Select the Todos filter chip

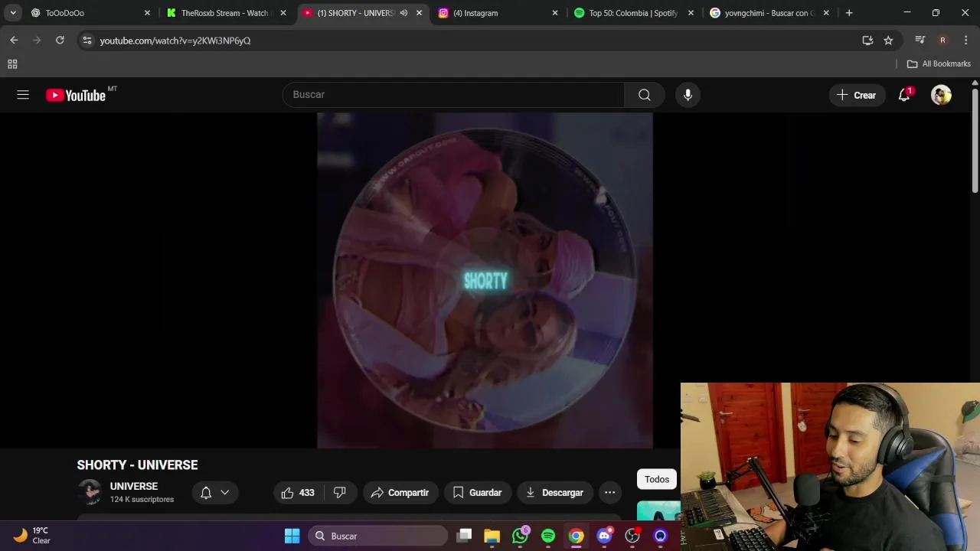click(x=657, y=479)
